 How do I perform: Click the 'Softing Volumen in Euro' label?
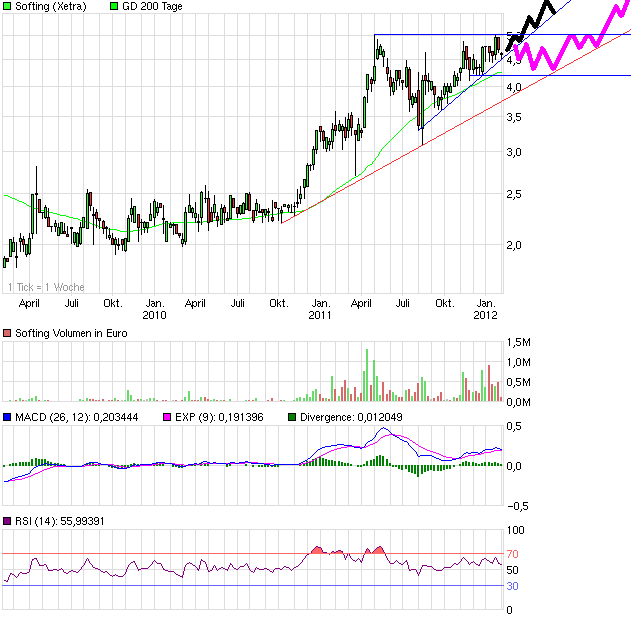tap(71, 333)
